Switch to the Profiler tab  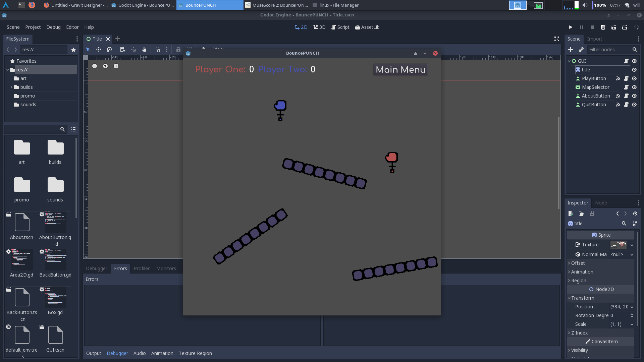[x=142, y=268]
